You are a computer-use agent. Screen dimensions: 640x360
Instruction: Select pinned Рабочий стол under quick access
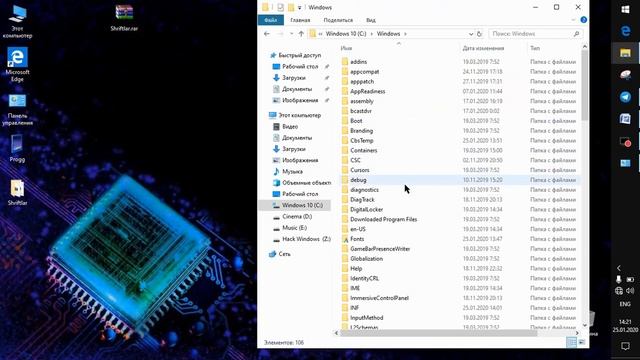[x=300, y=67]
